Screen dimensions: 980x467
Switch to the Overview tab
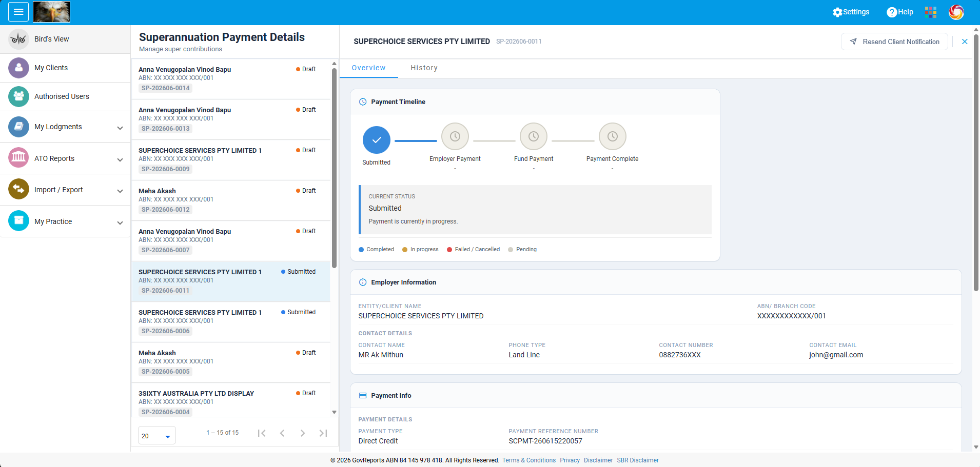click(369, 68)
